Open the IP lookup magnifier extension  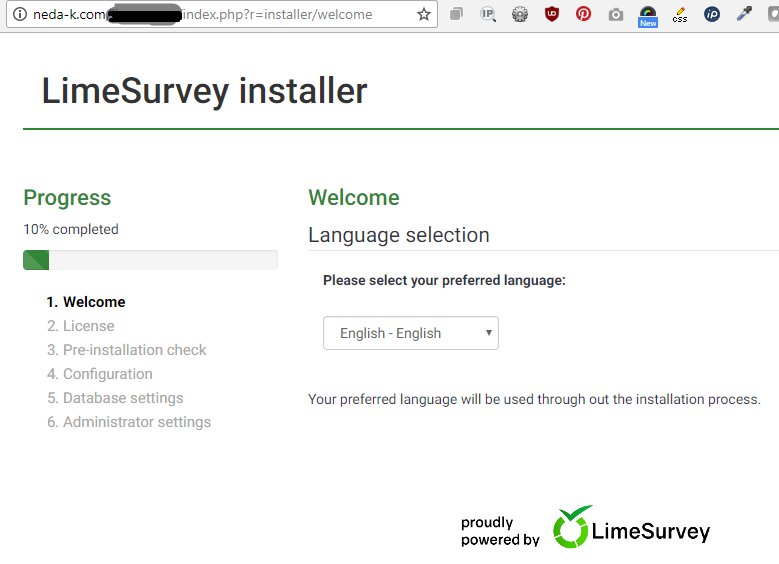coord(488,15)
